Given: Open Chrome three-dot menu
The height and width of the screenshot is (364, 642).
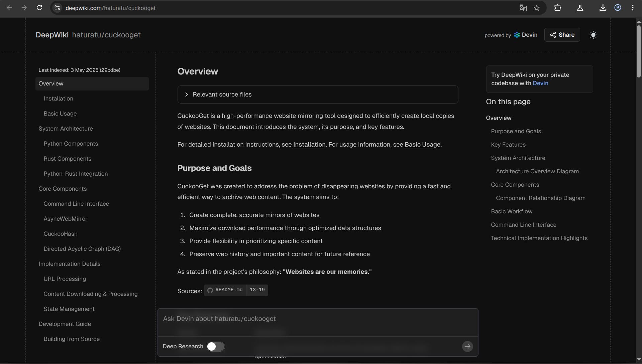Looking at the screenshot, I should (x=633, y=8).
